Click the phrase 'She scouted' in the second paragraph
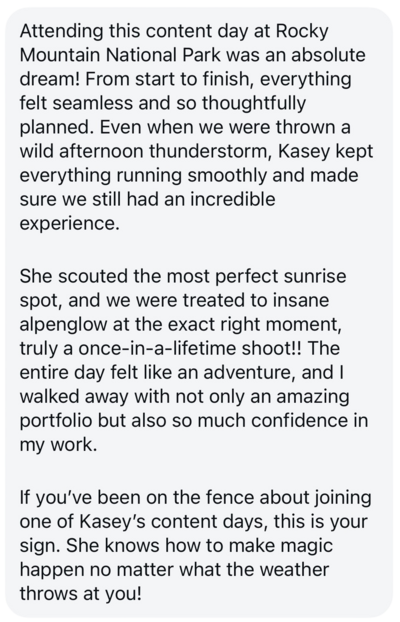The image size is (400, 622). click(75, 276)
